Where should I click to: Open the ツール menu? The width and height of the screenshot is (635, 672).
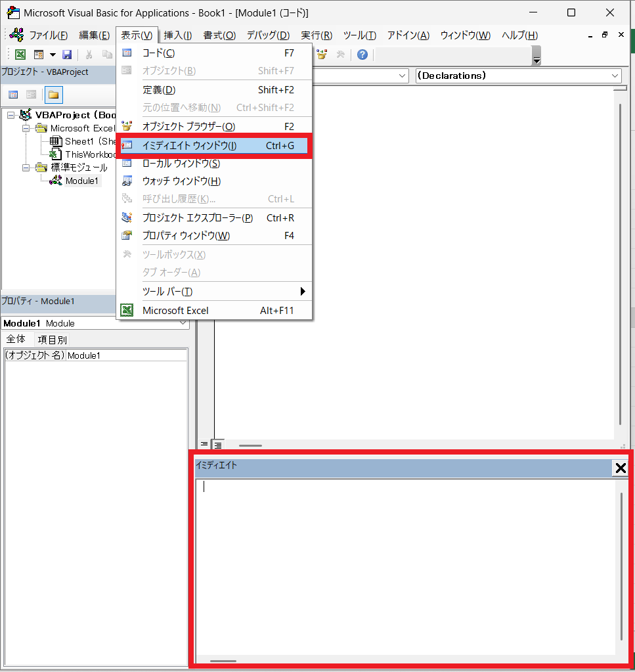click(x=360, y=35)
